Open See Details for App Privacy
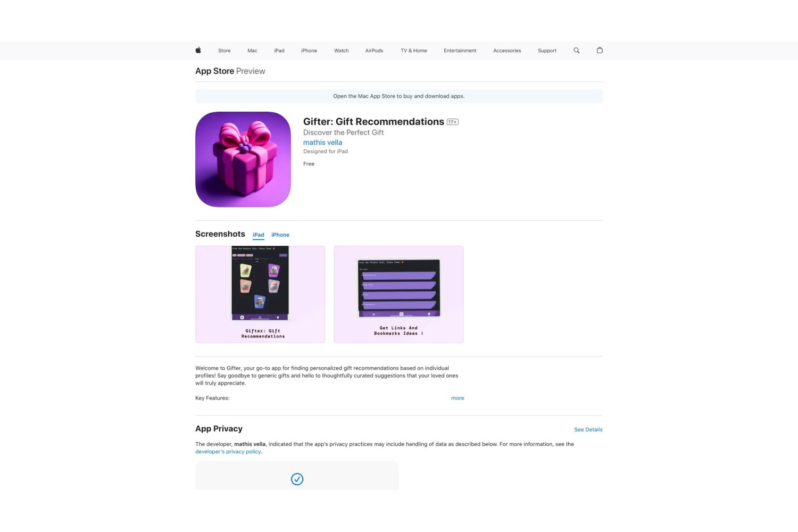 [588, 429]
